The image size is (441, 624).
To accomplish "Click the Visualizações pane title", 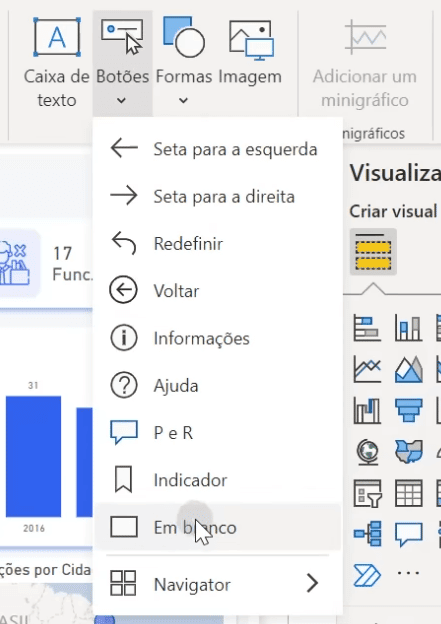I will pyautogui.click(x=395, y=174).
